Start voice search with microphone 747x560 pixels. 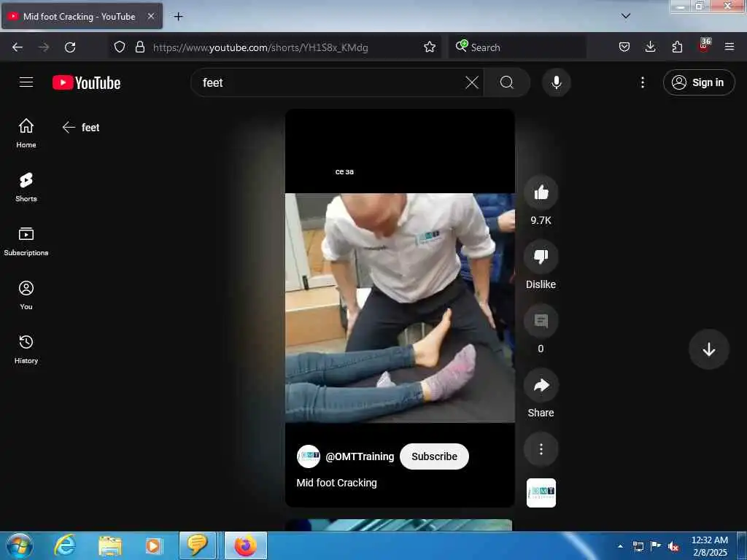556,82
